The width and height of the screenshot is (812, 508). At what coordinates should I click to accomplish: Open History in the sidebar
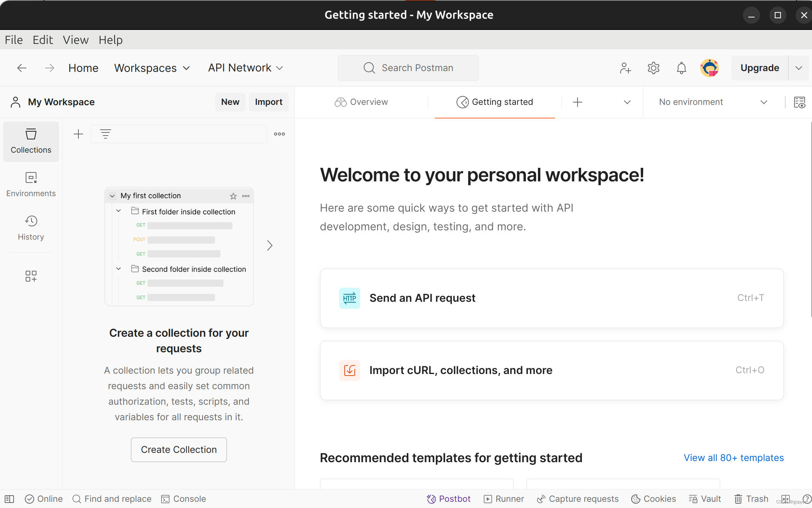(x=31, y=228)
